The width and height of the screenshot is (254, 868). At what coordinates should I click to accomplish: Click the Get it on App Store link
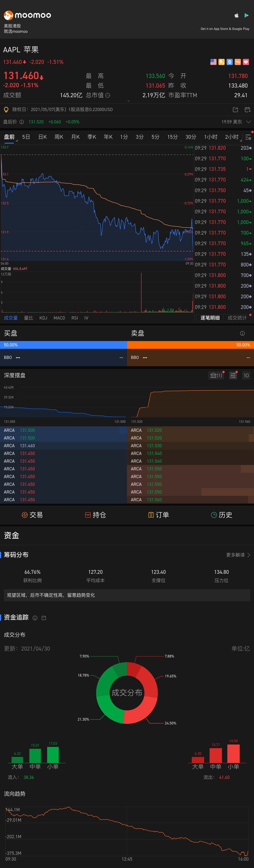click(225, 29)
